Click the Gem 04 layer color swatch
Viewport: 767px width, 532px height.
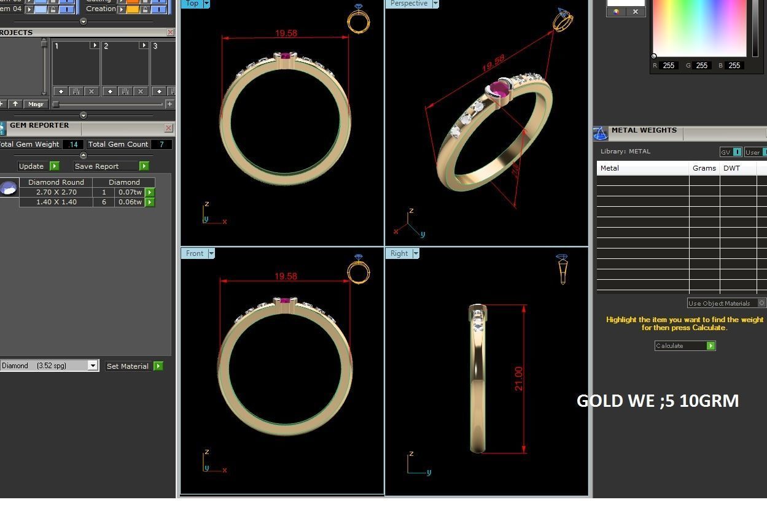pos(41,9)
